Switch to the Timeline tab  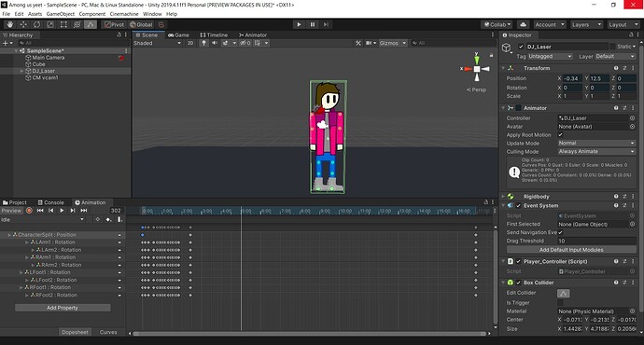[x=214, y=35]
